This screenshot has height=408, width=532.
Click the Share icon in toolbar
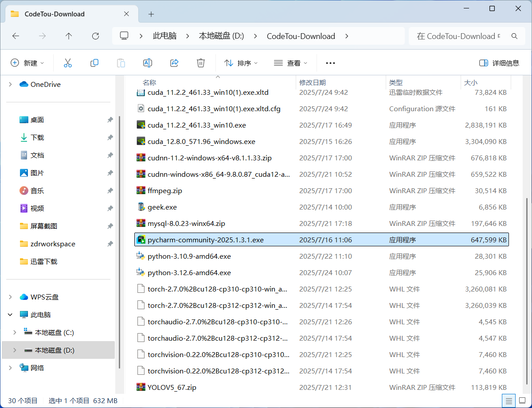(x=174, y=63)
